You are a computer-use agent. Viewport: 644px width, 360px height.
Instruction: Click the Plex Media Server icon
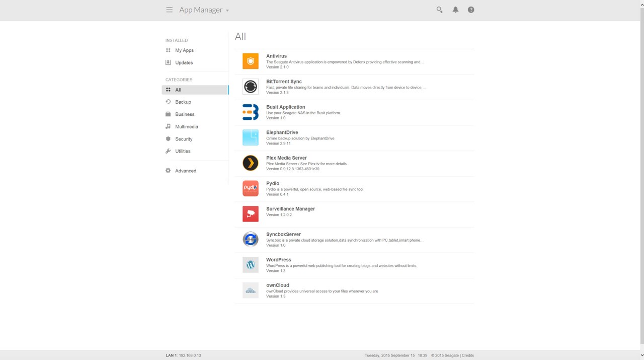(251, 163)
